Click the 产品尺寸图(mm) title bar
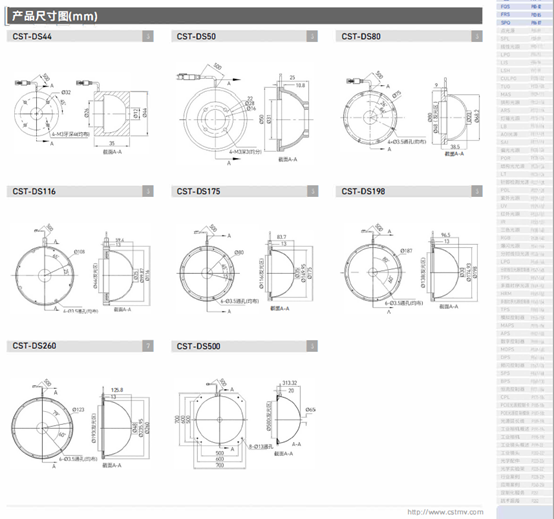The width and height of the screenshot is (554, 519). [244, 16]
